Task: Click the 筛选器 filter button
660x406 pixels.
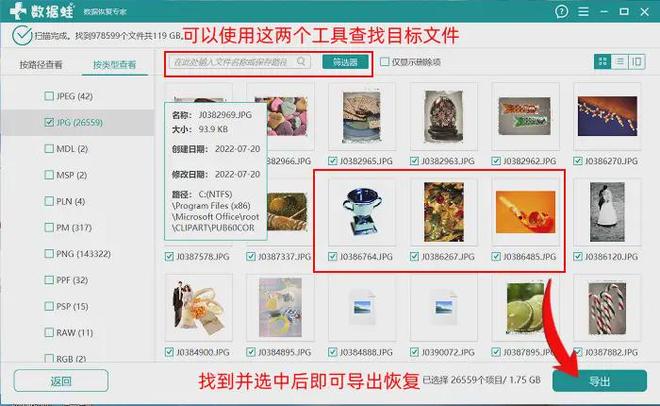Action: [x=345, y=62]
